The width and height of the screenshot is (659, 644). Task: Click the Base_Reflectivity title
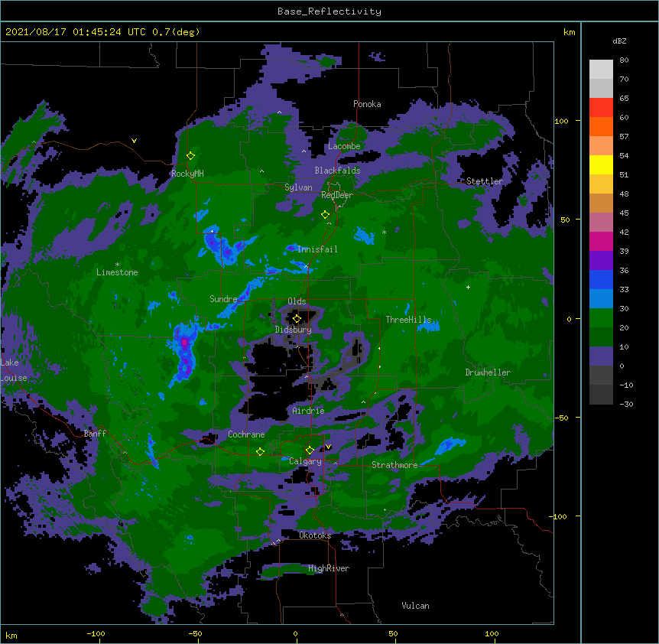329,11
